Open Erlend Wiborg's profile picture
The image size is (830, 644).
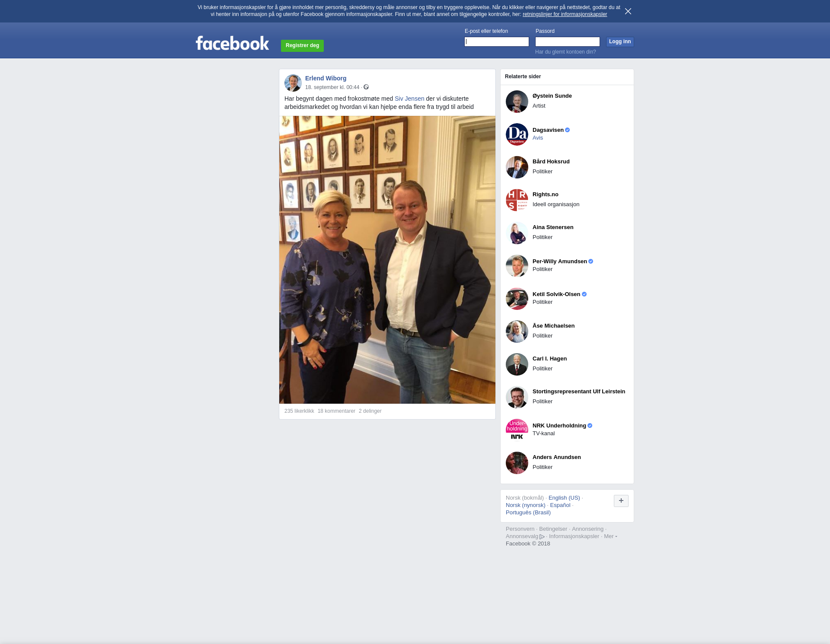tap(293, 83)
